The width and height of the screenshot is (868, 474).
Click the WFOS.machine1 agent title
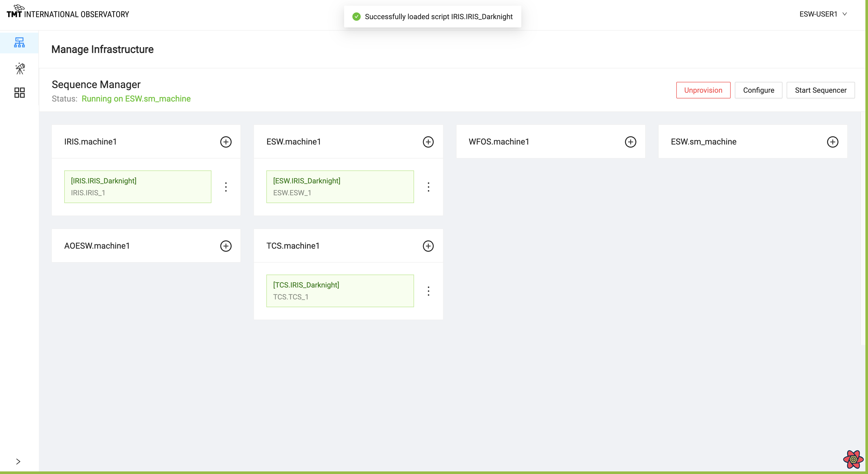tap(499, 141)
